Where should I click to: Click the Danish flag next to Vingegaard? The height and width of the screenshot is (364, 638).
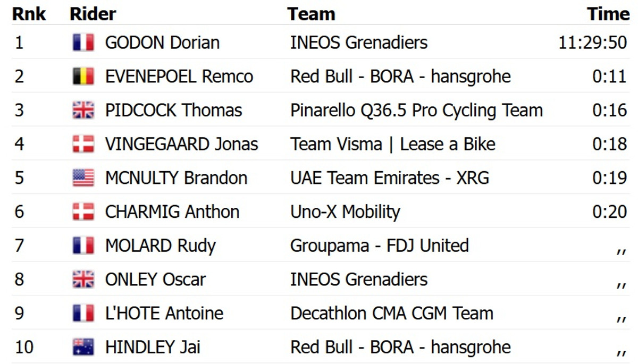[x=83, y=144]
